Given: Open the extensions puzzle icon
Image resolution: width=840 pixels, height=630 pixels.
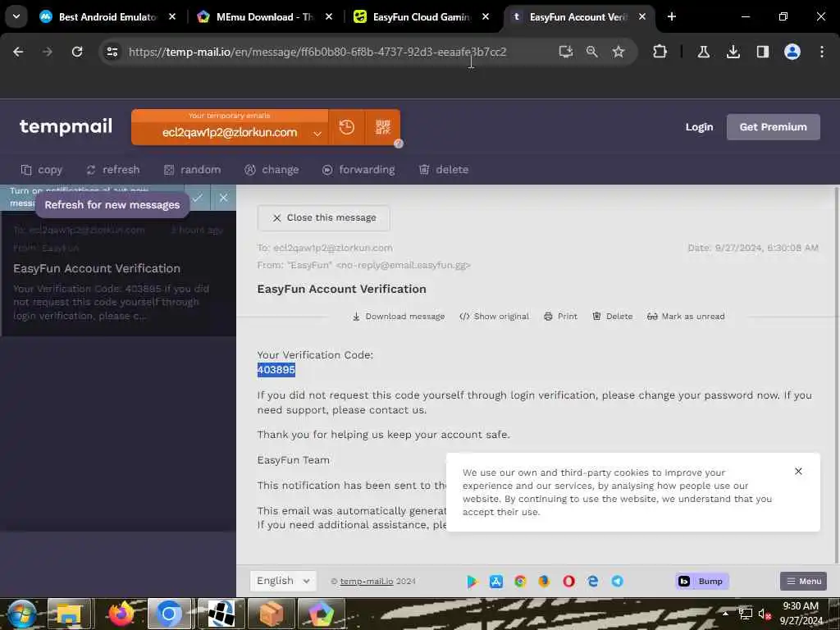Looking at the screenshot, I should click(660, 52).
